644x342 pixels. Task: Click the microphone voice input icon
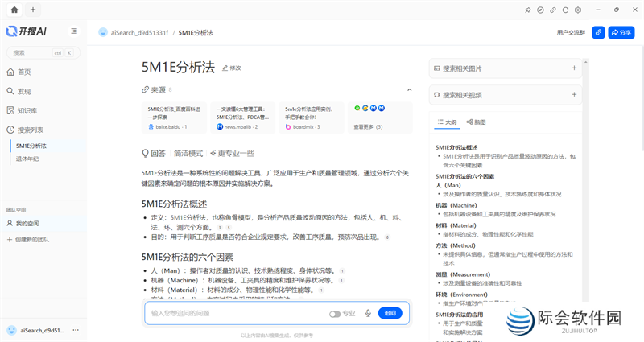click(368, 313)
